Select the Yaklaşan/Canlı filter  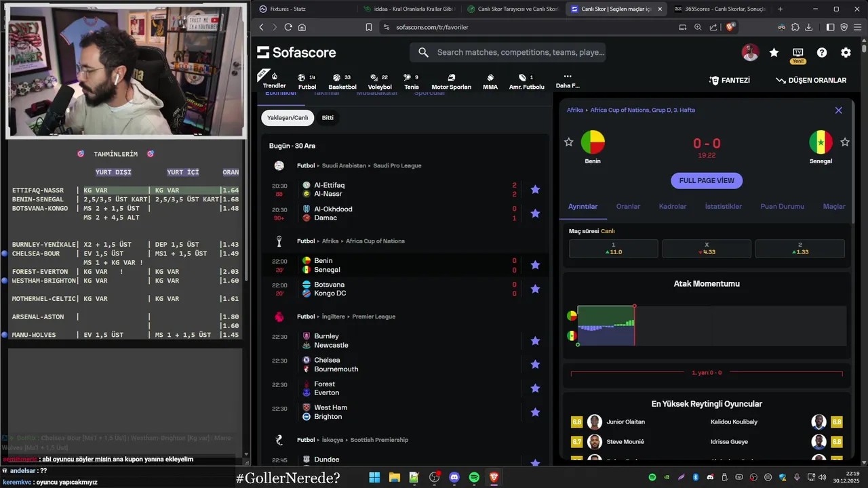tap(288, 118)
